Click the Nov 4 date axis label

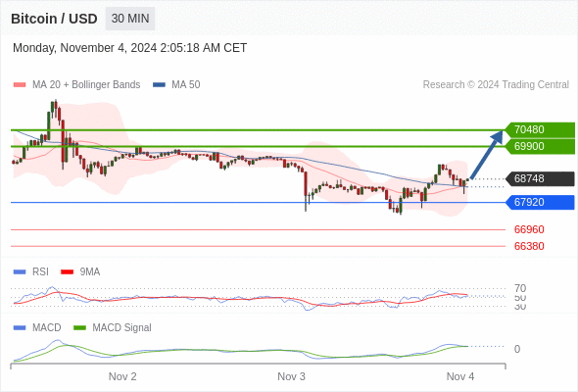(460, 376)
